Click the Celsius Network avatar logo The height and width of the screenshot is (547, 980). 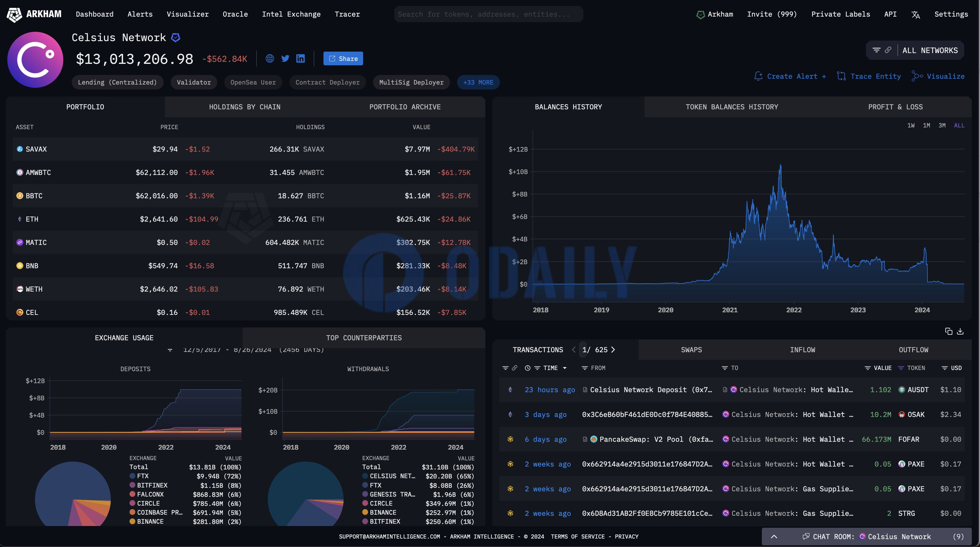[x=35, y=60]
